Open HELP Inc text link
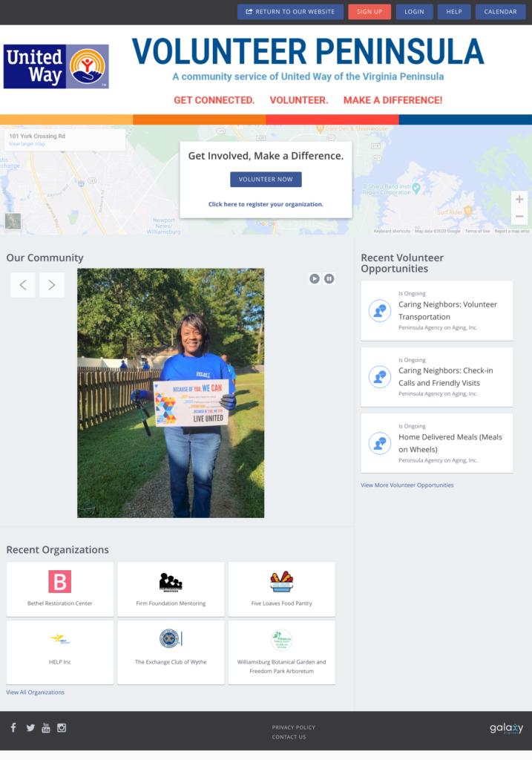 tap(59, 662)
